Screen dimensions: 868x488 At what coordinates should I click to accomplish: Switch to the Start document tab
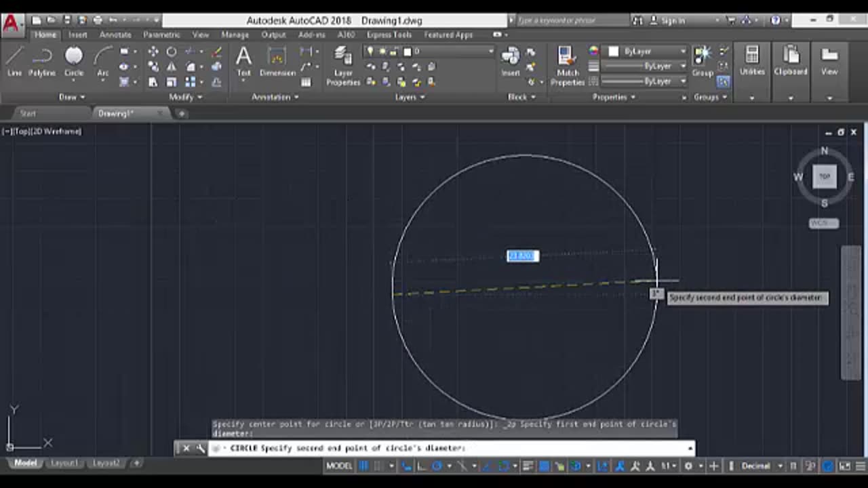tap(28, 113)
